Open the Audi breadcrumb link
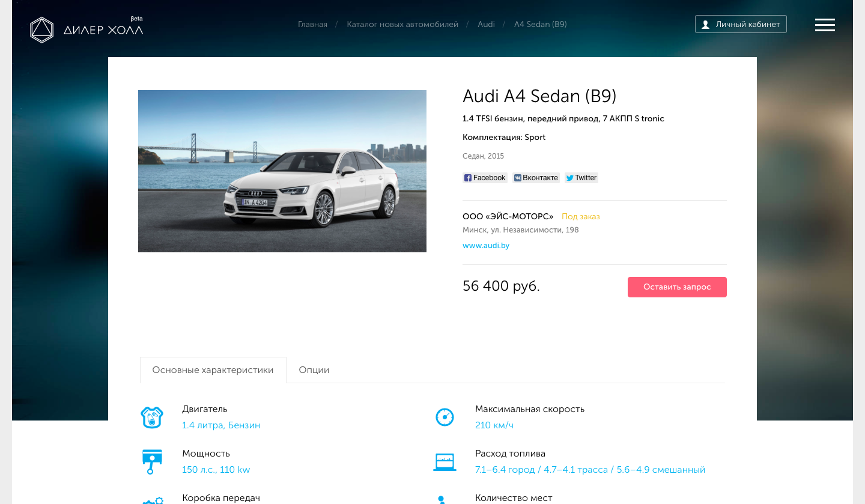The image size is (865, 504). (486, 25)
